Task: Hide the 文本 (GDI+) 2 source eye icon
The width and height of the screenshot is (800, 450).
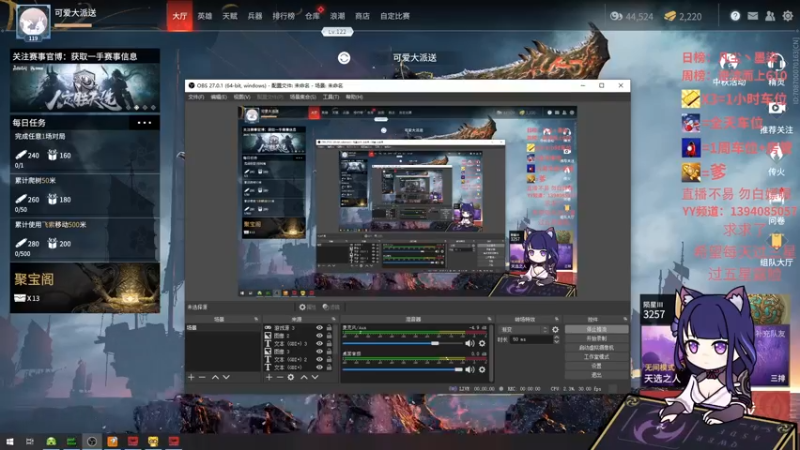Action: pos(319,359)
